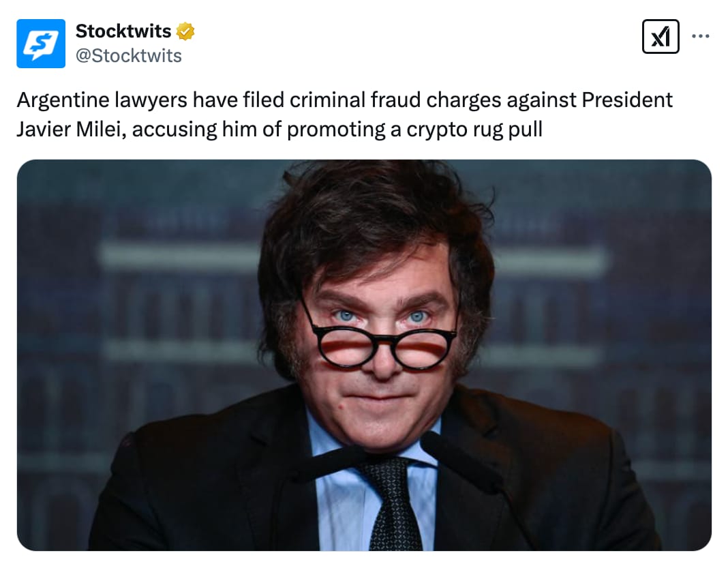Open the three-dot more options menu
Screen dimensions: 728x566
tap(700, 35)
